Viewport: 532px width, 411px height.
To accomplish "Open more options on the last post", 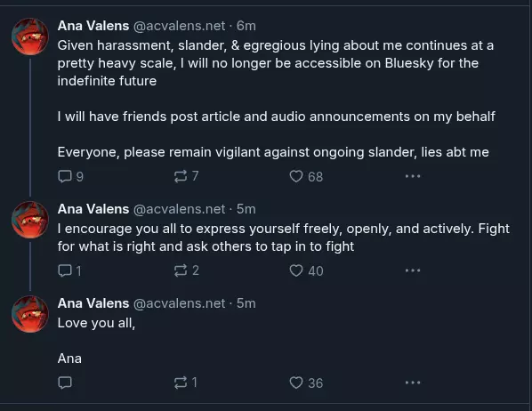I will coord(413,383).
